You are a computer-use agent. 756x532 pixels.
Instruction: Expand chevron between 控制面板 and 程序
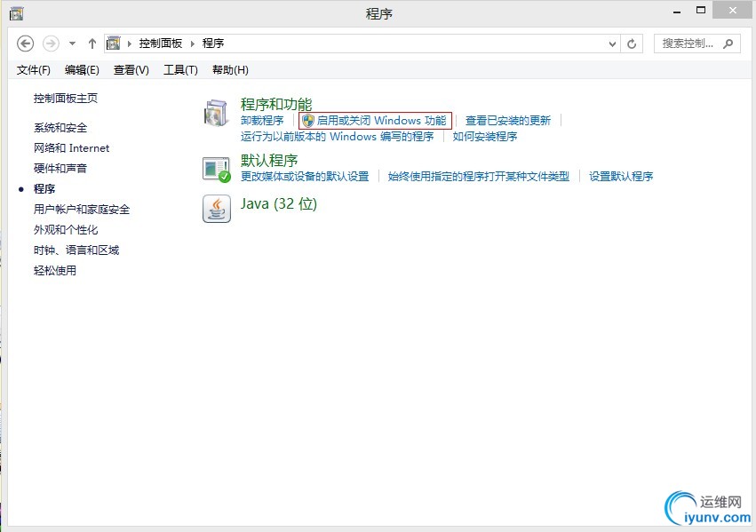pyautogui.click(x=193, y=44)
